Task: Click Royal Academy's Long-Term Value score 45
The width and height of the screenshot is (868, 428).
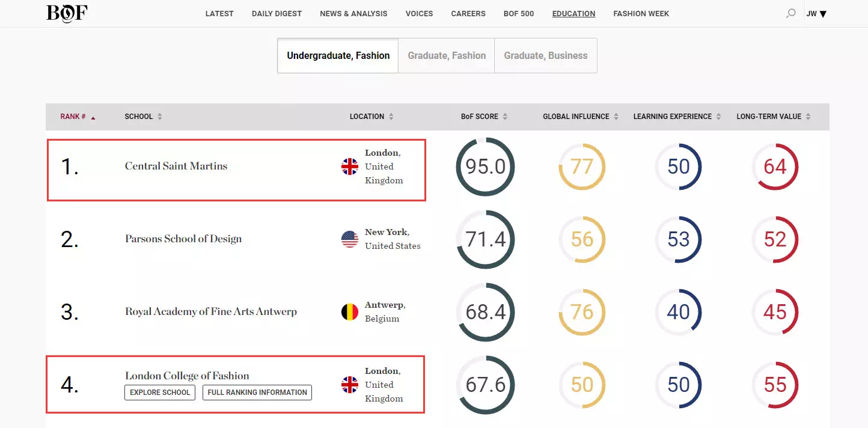Action: pos(775,311)
